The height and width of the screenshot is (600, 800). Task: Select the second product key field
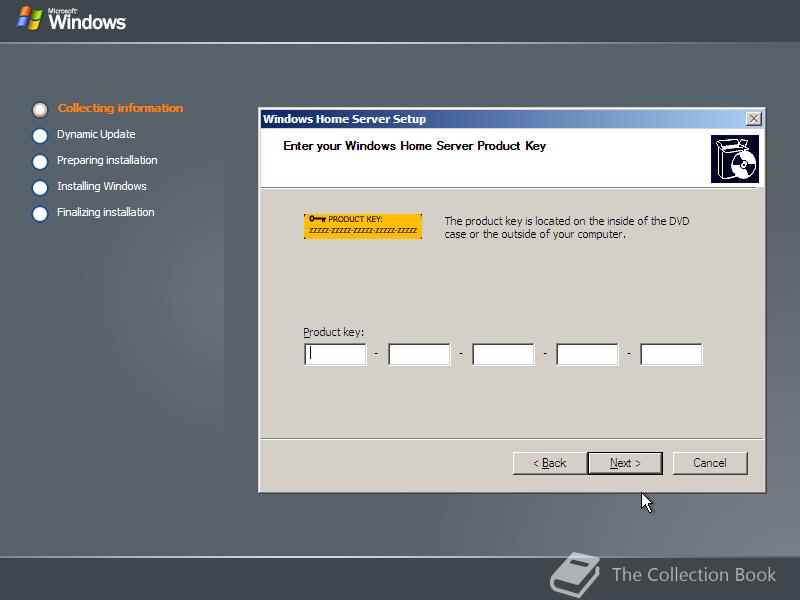[x=419, y=354]
